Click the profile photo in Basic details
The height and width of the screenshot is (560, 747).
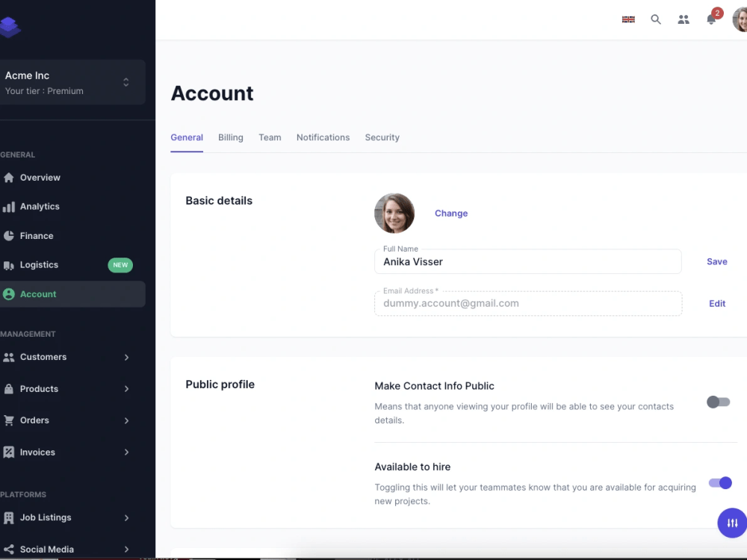394,214
